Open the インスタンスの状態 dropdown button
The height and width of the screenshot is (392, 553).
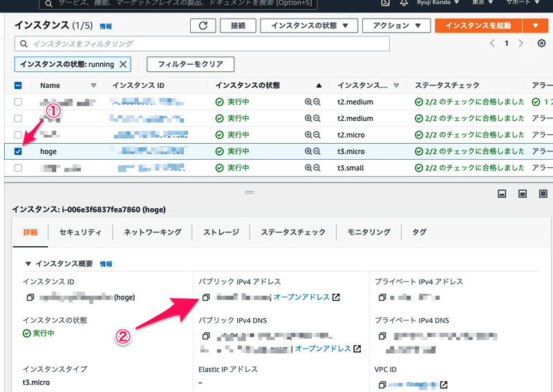pyautogui.click(x=309, y=26)
